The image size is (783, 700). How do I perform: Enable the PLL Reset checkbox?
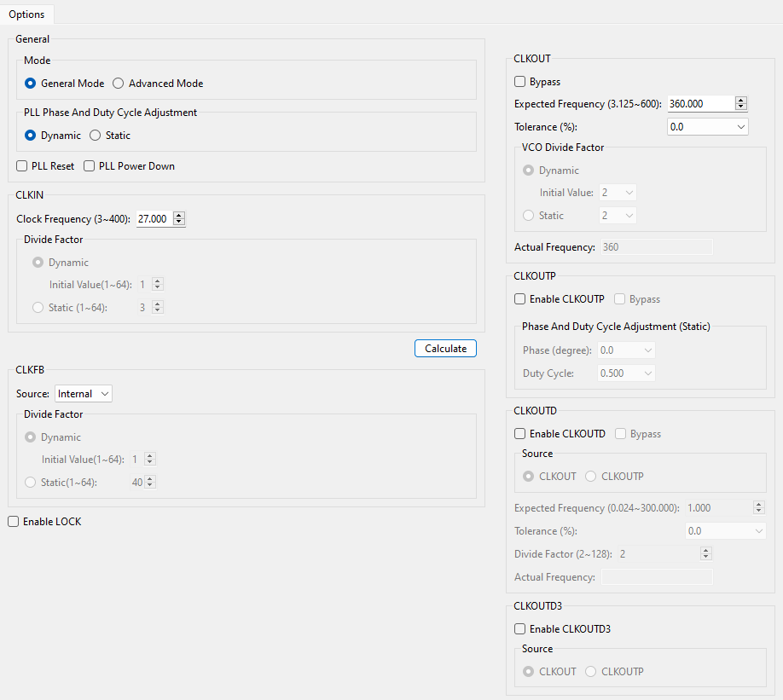(x=22, y=166)
